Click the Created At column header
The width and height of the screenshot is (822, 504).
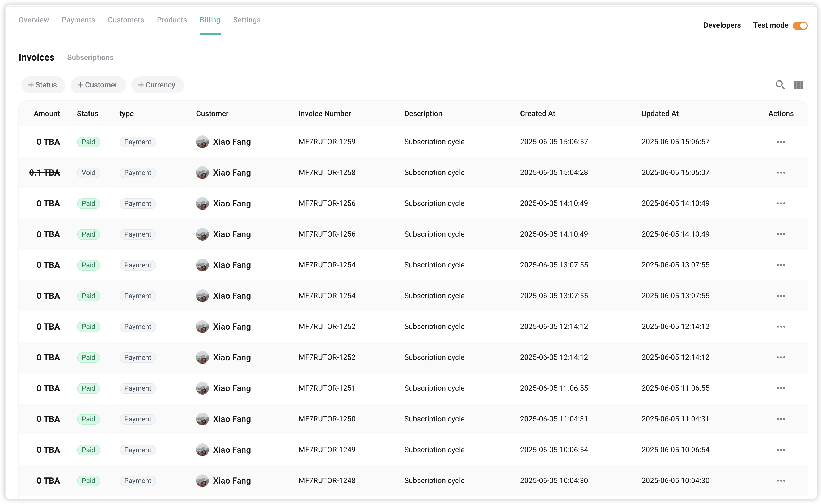point(537,114)
